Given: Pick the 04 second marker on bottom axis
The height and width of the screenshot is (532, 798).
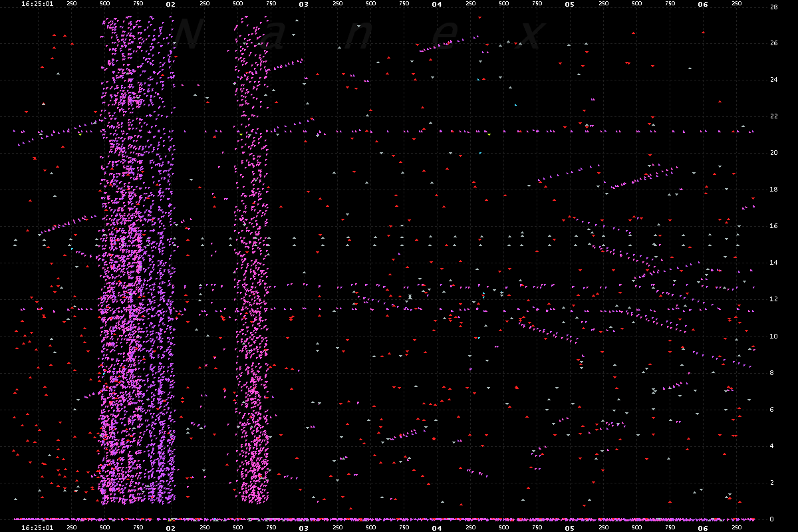Looking at the screenshot, I should tap(437, 527).
